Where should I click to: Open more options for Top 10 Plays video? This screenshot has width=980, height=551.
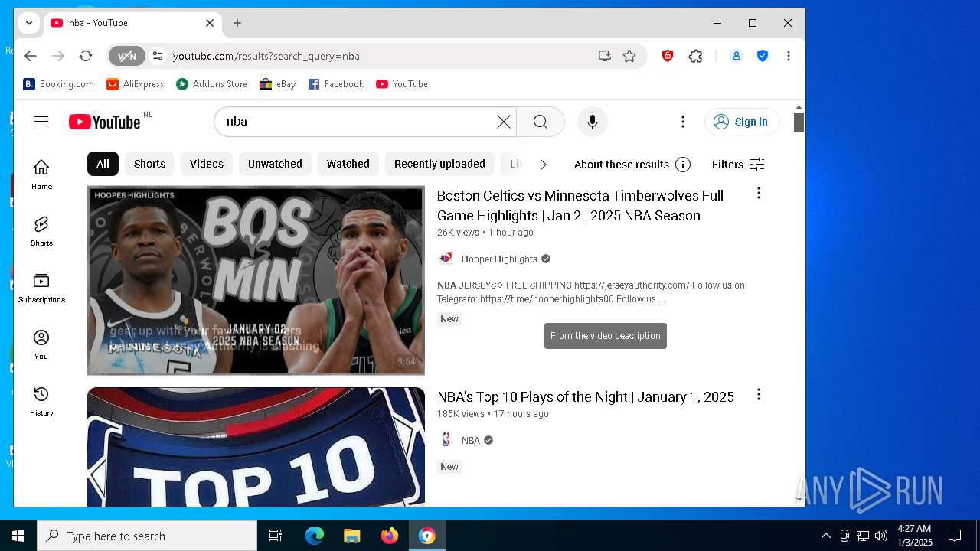tap(759, 394)
